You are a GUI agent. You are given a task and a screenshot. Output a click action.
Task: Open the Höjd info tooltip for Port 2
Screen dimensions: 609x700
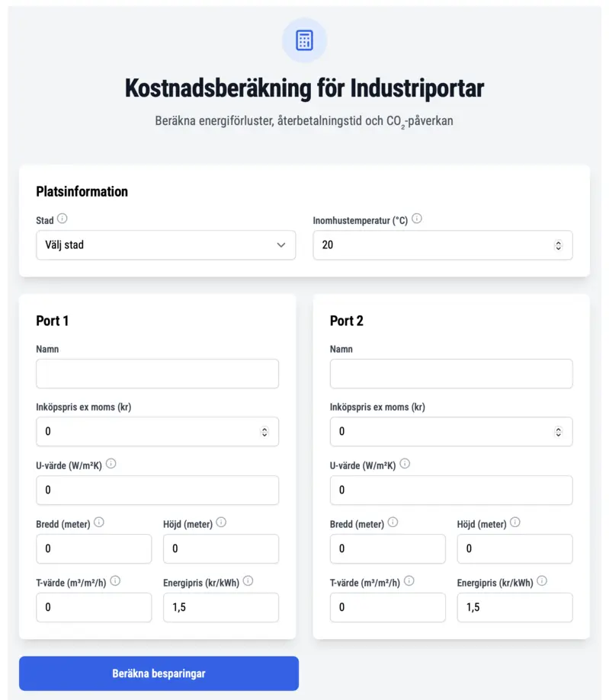click(514, 522)
